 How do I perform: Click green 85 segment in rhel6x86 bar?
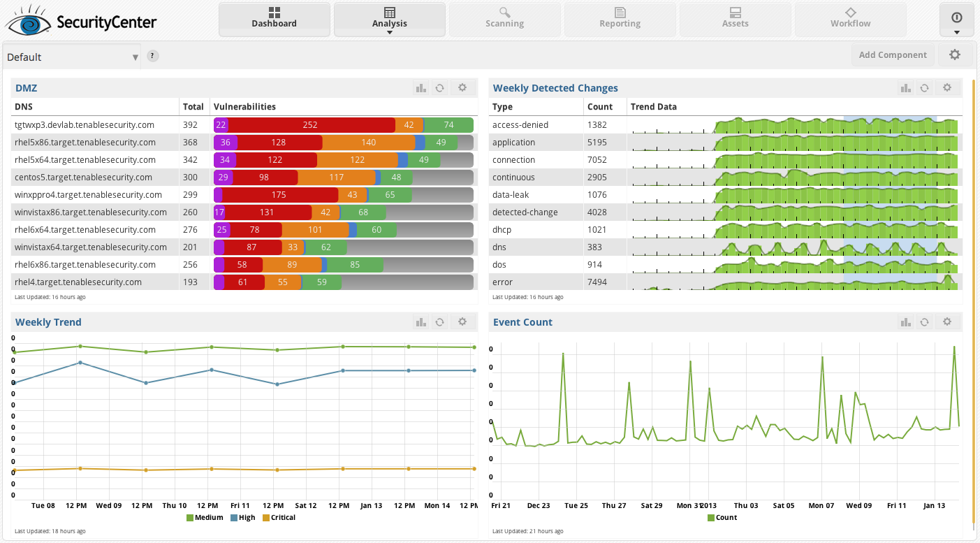point(355,265)
